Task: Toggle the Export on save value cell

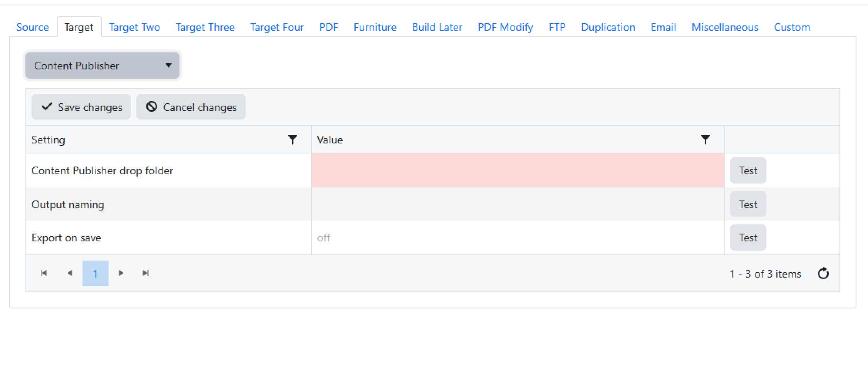Action: click(x=518, y=237)
